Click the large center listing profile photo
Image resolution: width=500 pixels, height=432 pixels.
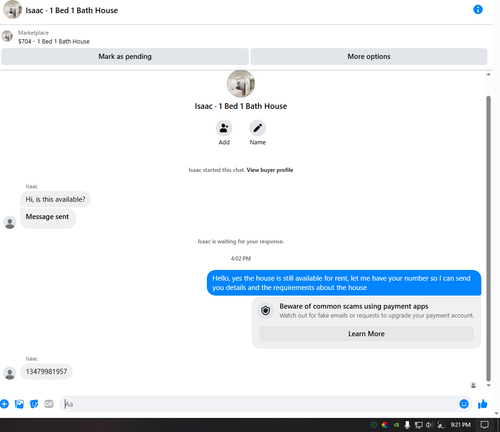pos(241,84)
